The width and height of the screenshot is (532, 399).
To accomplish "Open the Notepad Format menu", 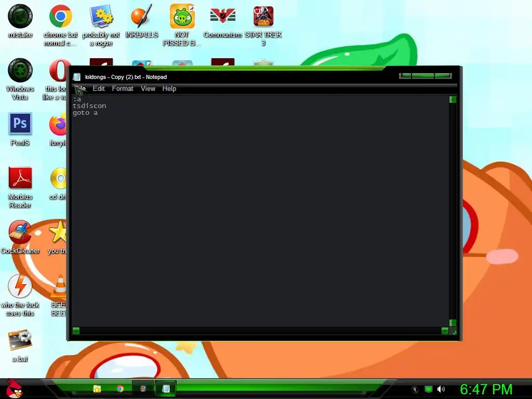I will pos(123,88).
